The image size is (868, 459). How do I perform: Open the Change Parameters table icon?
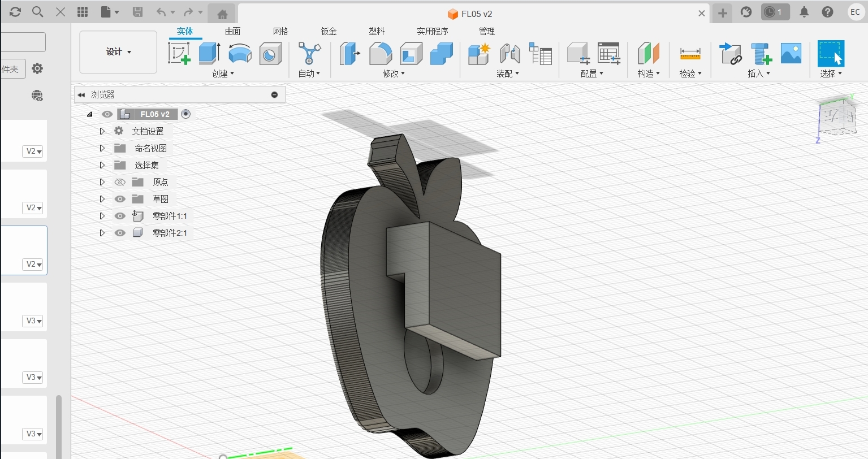coord(609,54)
